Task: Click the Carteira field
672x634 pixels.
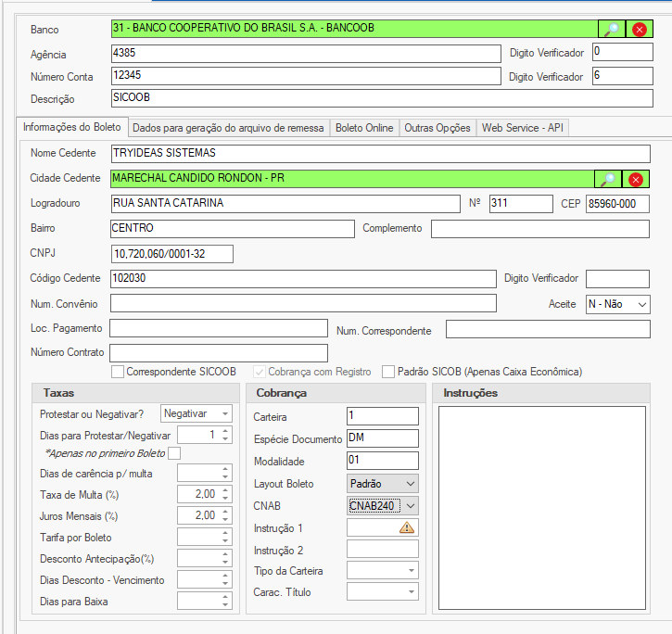Action: [x=382, y=416]
